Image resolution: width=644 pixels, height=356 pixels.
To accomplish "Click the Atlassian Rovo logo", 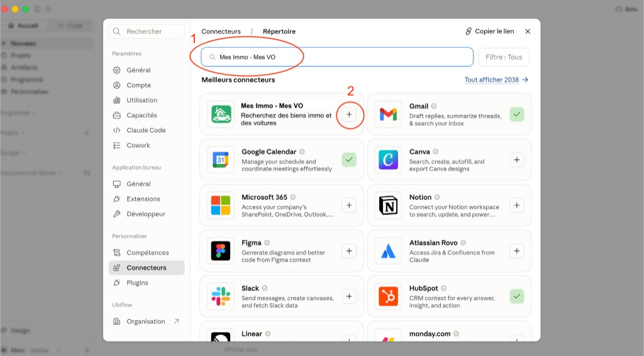I will click(388, 251).
